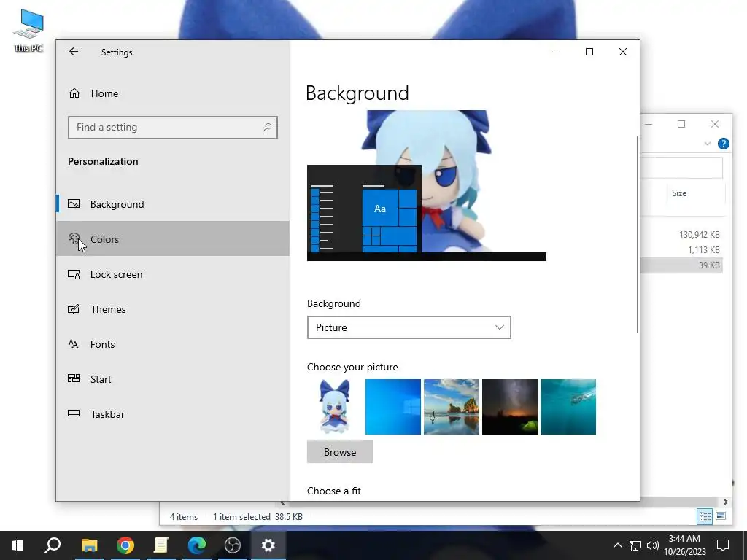The width and height of the screenshot is (747, 560).
Task: Click the Settings page vertical scrollbar
Action: click(x=637, y=234)
